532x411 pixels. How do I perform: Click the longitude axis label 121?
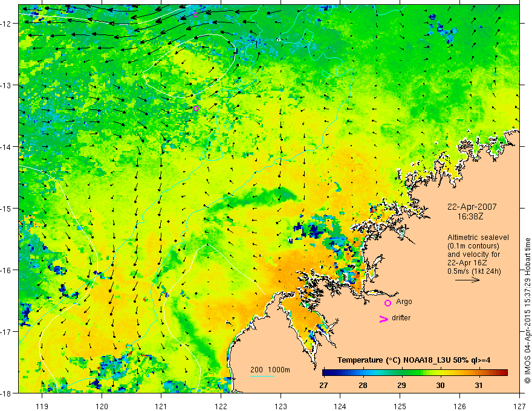[161, 406]
